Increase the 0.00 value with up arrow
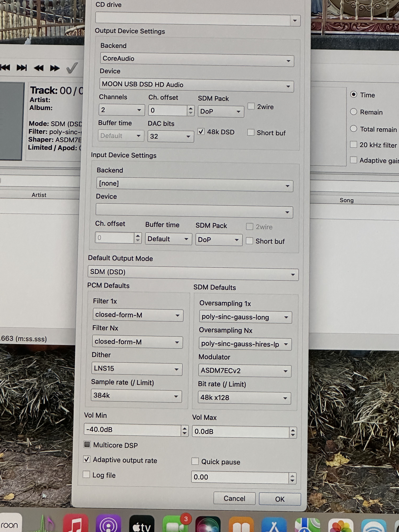Image resolution: width=399 pixels, height=532 pixels. [292, 476]
